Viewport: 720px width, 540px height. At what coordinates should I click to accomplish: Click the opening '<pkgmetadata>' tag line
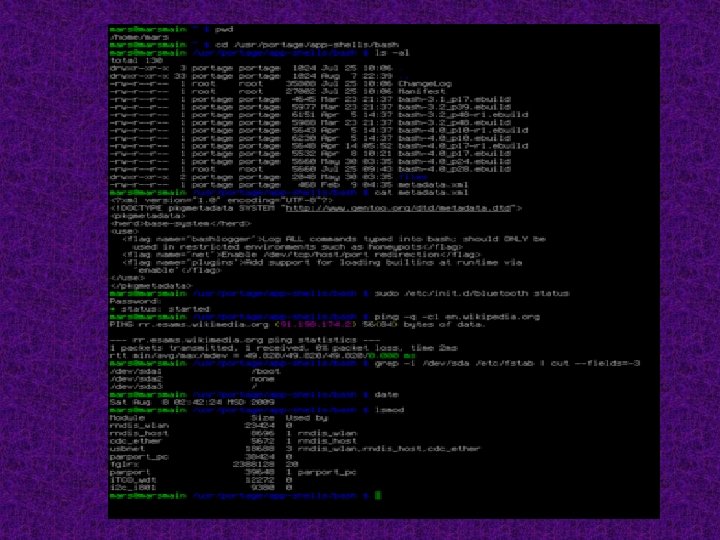tap(148, 216)
